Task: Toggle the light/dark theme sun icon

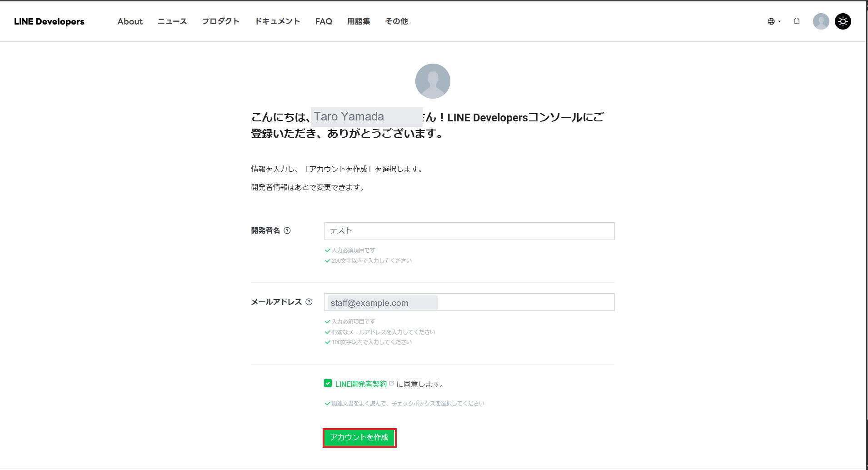Action: (x=843, y=21)
